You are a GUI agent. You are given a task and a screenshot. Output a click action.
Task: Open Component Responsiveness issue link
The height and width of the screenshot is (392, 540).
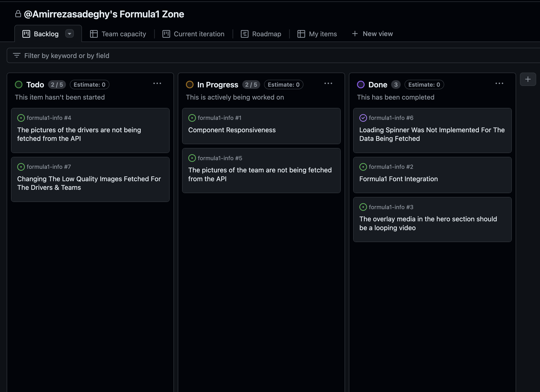tap(232, 130)
